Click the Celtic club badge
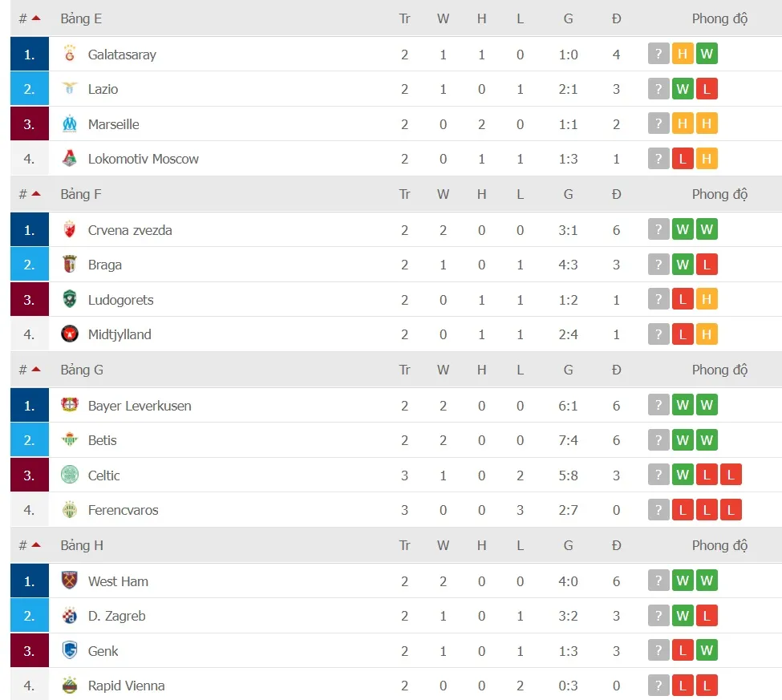782x700 pixels. [68, 475]
